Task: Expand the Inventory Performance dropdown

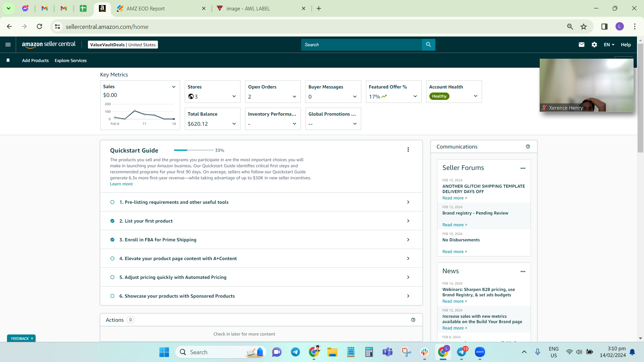Action: [294, 124]
